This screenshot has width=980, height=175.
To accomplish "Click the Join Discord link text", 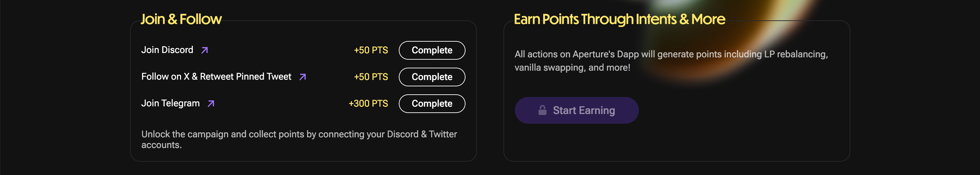I will 167,50.
